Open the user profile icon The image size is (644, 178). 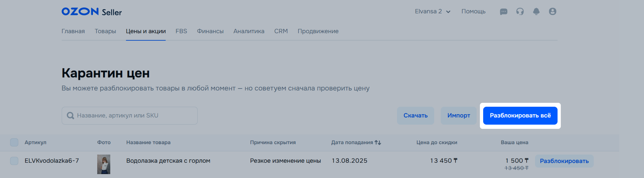tap(552, 11)
